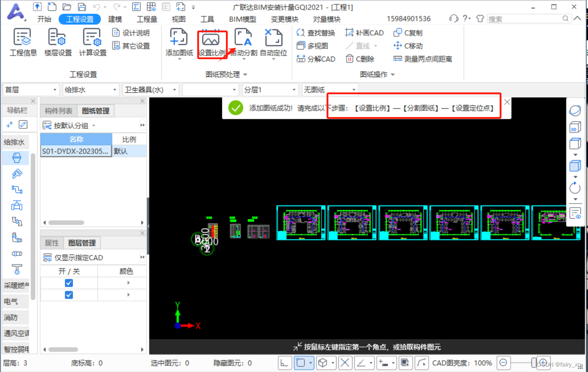588x372 pixels.
Task: Toggle the second layer on/off checkbox
Action: [x=69, y=295]
